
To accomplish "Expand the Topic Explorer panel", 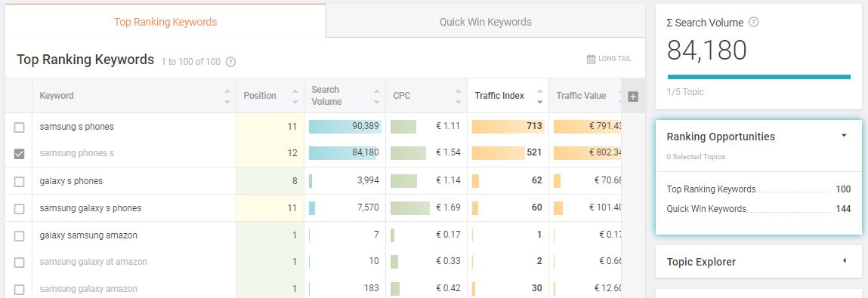I will pyautogui.click(x=844, y=260).
